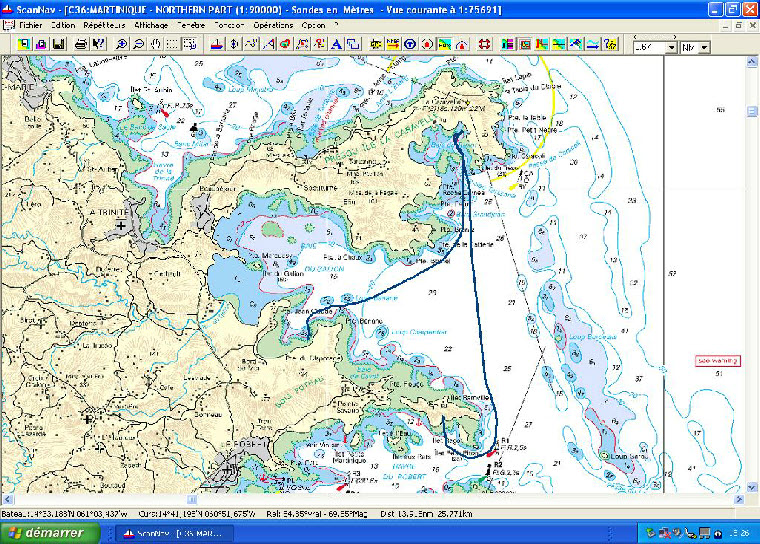Open the Opérations menu
760x544 pixels.
[x=273, y=24]
